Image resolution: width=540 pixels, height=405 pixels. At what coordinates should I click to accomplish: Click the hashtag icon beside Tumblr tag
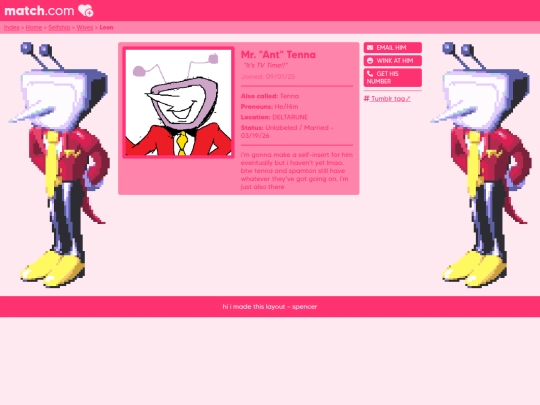tap(366, 98)
